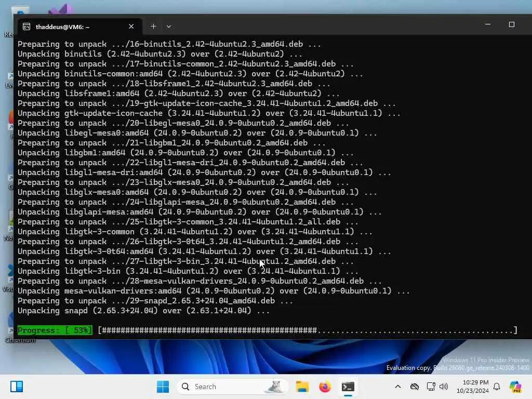Click the text 'Unpacking libglx-mesa0:amd64'

pos(83,192)
